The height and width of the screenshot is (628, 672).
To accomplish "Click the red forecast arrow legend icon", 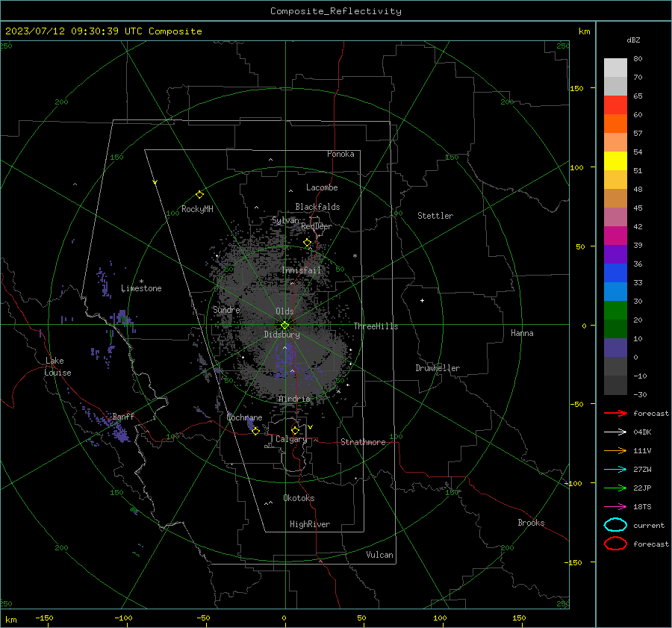I will point(615,413).
